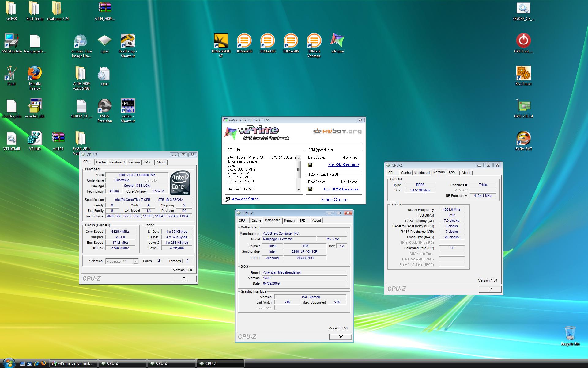Click OK in the Mainboard CPU-Z window
588x368 pixels.
point(341,337)
